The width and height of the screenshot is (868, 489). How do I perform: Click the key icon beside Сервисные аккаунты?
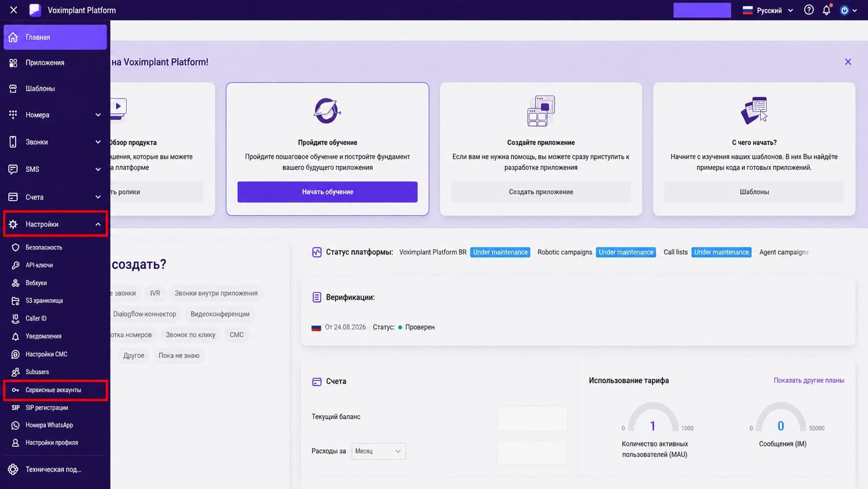16,390
